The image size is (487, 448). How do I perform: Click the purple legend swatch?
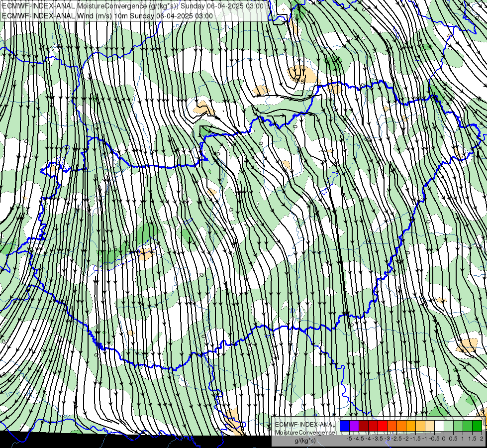(x=354, y=426)
